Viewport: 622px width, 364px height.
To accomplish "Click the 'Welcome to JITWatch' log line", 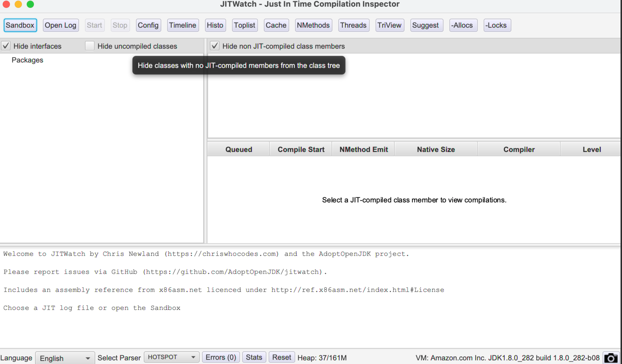I will click(206, 254).
